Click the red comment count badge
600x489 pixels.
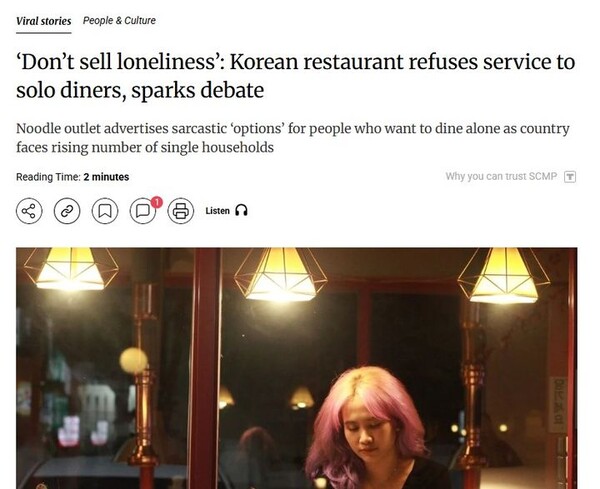(x=157, y=202)
